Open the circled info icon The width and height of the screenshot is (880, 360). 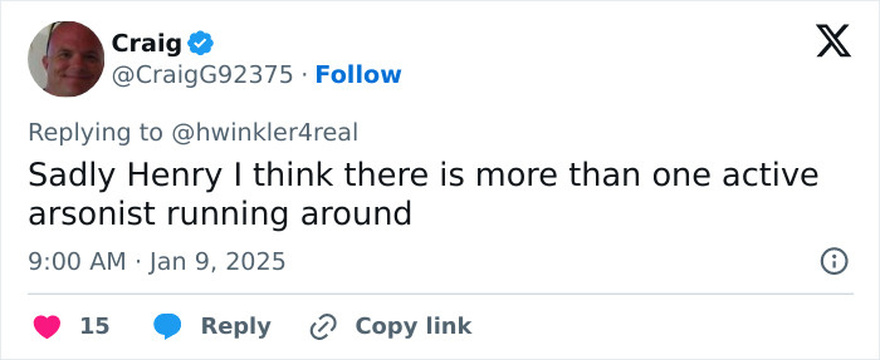834,262
